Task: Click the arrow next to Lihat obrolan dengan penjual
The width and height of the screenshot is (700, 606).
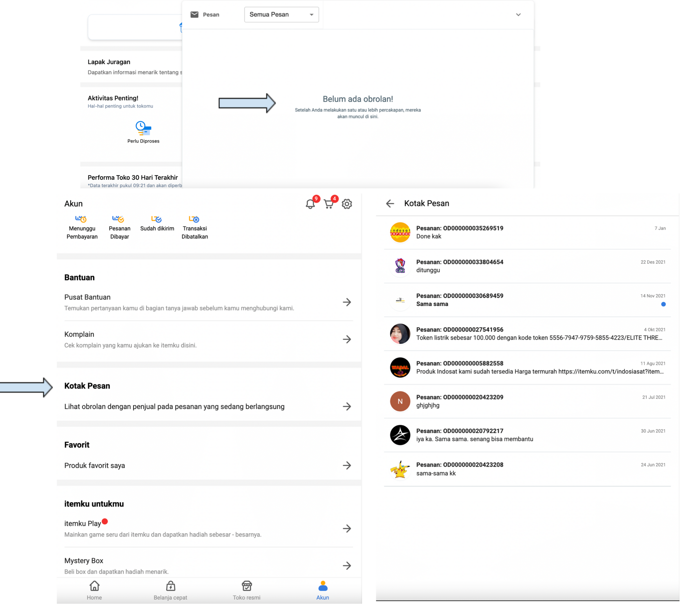Action: (x=346, y=407)
